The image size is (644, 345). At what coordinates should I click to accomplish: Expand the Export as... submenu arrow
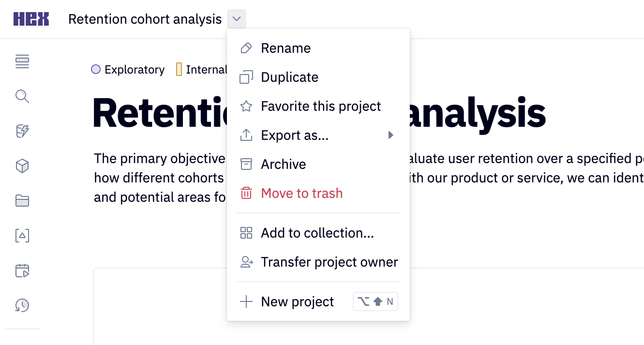tap(390, 135)
